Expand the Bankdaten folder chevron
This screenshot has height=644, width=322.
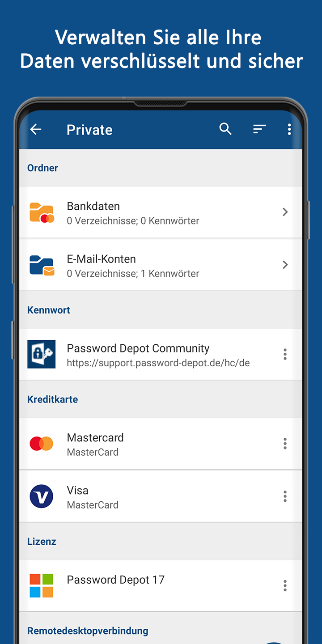(285, 212)
